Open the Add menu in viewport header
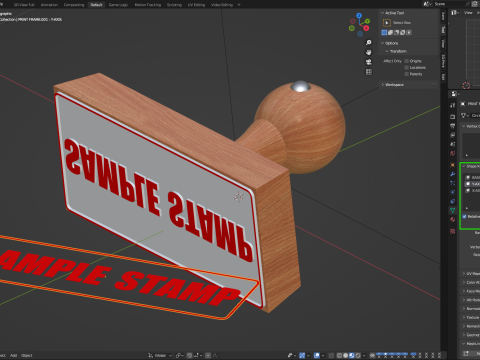 [13, 355]
